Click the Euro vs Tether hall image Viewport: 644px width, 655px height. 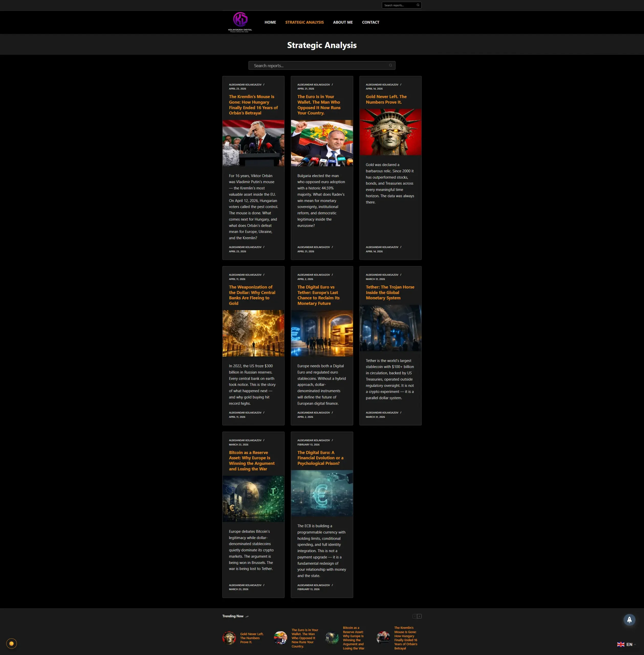pos(322,333)
